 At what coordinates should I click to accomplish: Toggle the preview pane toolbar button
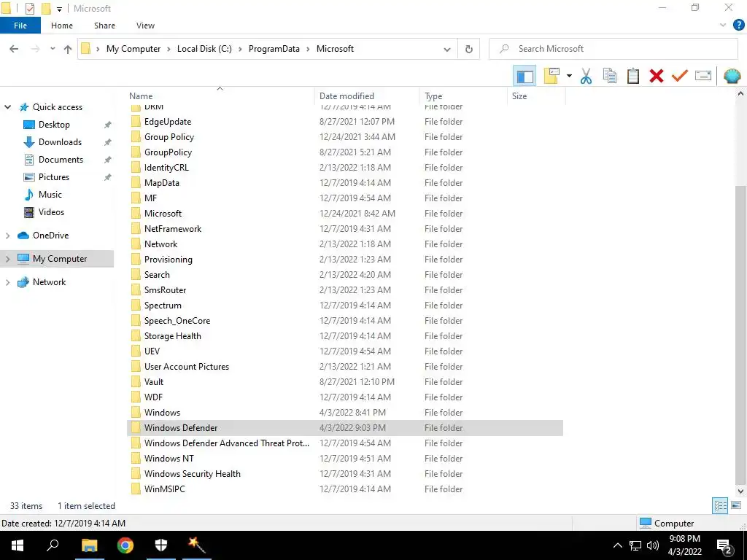pyautogui.click(x=525, y=76)
